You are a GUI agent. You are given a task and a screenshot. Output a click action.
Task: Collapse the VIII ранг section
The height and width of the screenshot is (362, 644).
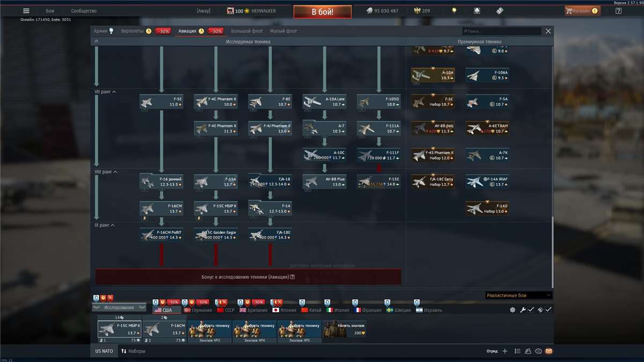106,172
